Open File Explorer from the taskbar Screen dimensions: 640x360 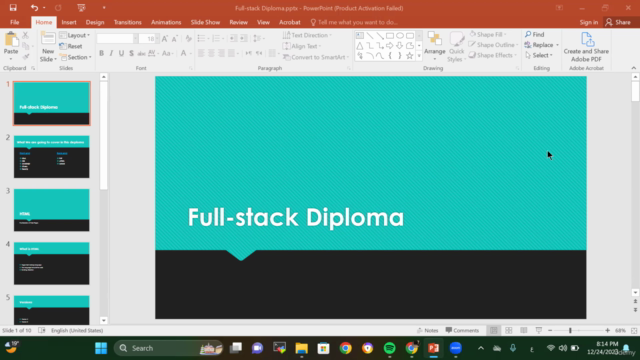pos(302,348)
